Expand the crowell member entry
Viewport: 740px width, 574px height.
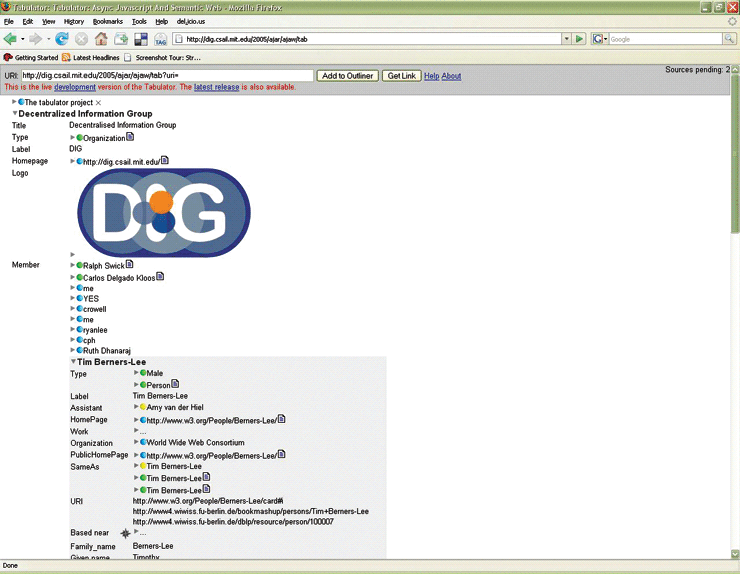coord(72,309)
